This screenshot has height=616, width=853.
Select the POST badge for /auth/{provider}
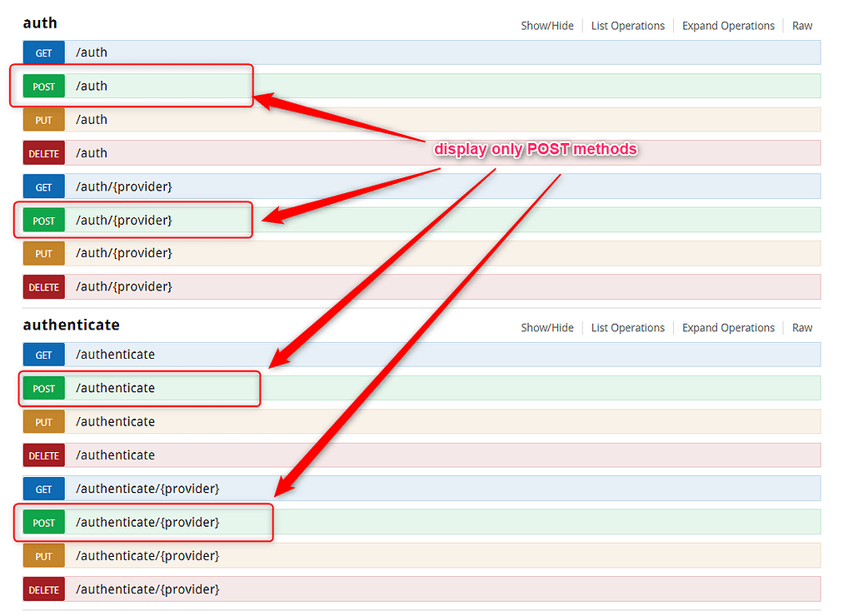click(43, 220)
